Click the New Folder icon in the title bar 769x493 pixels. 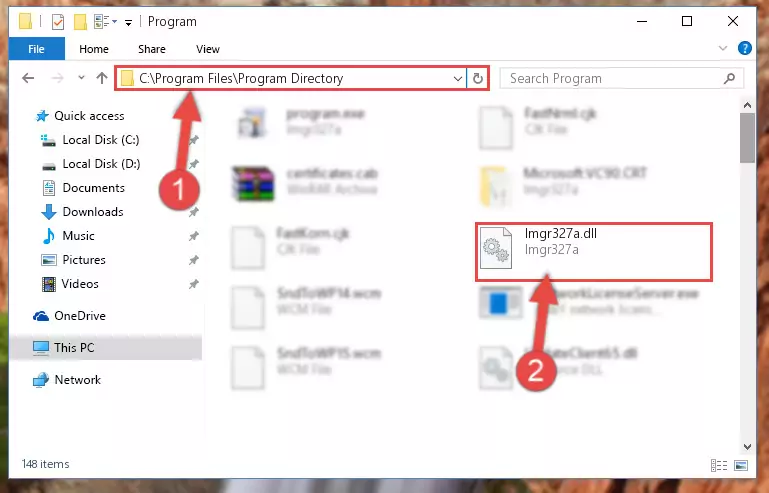coord(80,22)
